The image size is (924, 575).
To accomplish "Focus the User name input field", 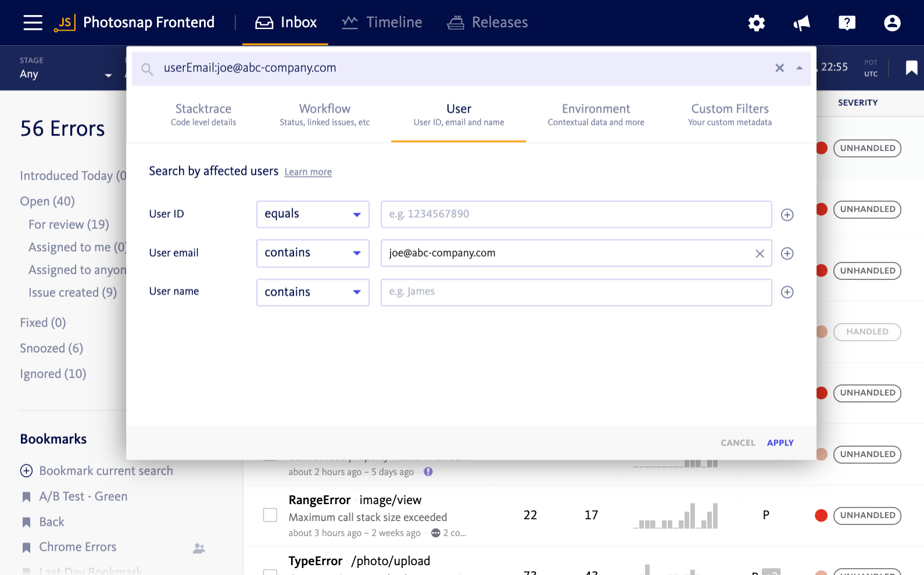I will tap(576, 292).
